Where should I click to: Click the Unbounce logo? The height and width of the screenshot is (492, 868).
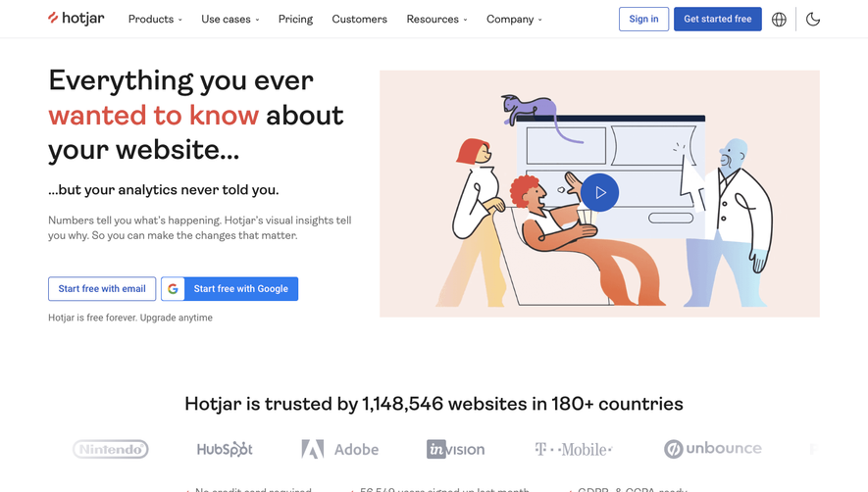click(713, 449)
